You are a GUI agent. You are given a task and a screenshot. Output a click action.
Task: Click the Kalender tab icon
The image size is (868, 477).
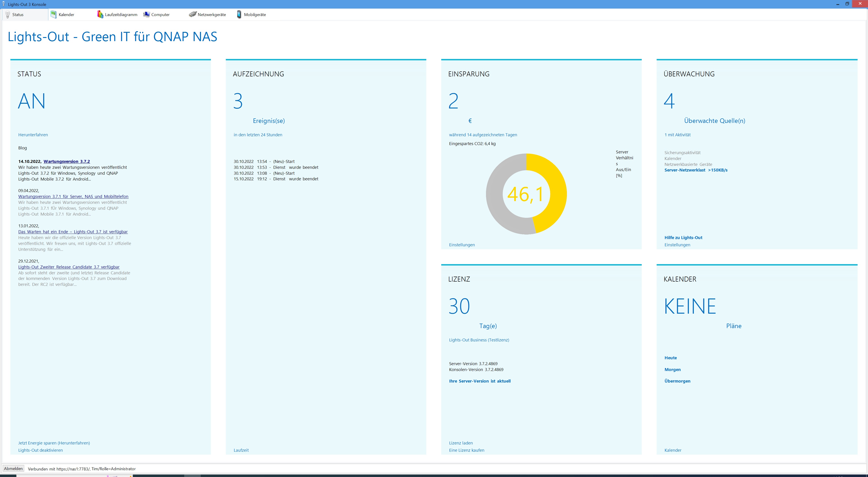tap(54, 14)
